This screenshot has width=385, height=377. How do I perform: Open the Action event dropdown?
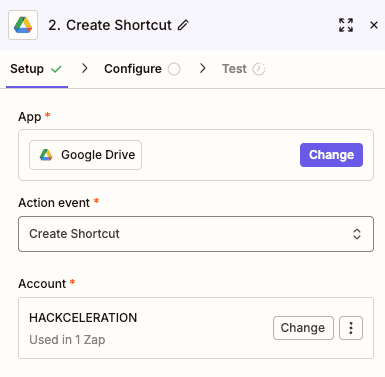pos(196,234)
